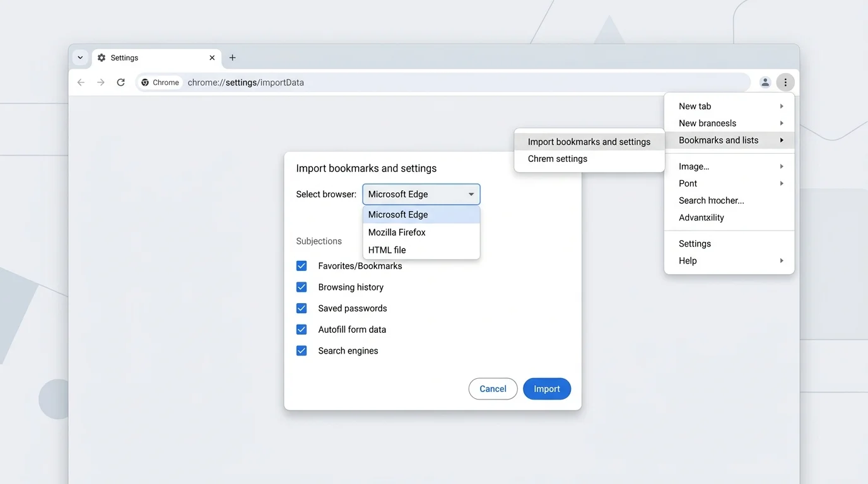Expand the New tab submenu arrow

tap(782, 107)
